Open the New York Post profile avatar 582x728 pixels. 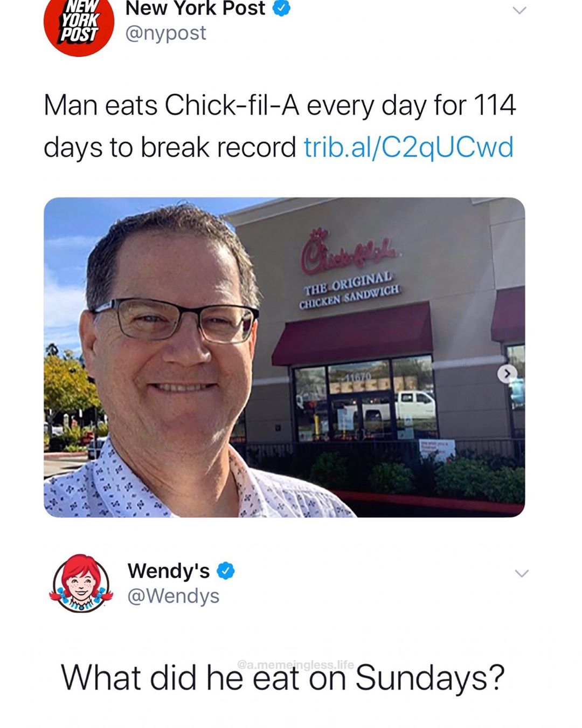(x=79, y=23)
